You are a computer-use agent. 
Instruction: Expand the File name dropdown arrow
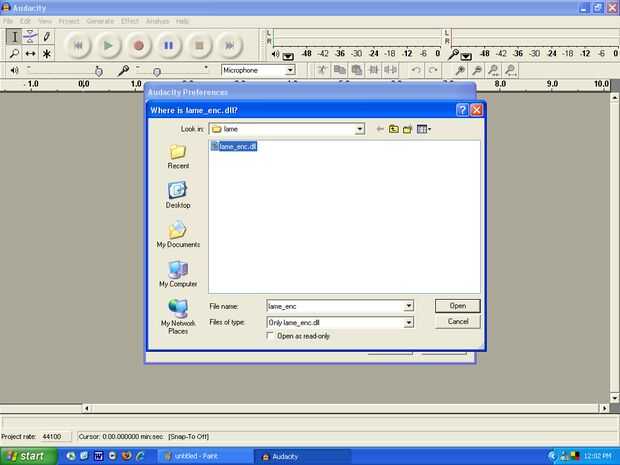(408, 306)
